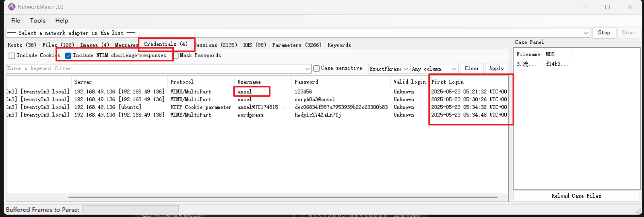The width and height of the screenshot is (644, 217).
Task: Select the HTTP Cookie parameter protocol cell
Action: point(201,107)
